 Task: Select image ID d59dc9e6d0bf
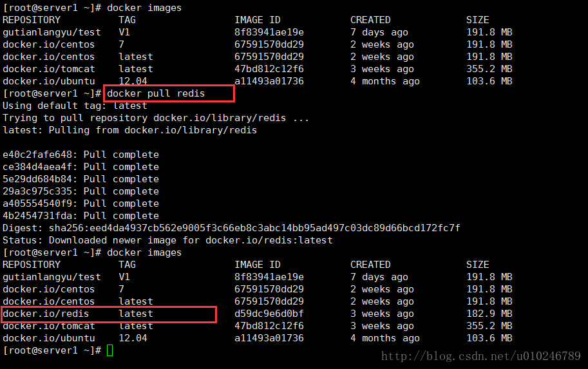click(269, 314)
